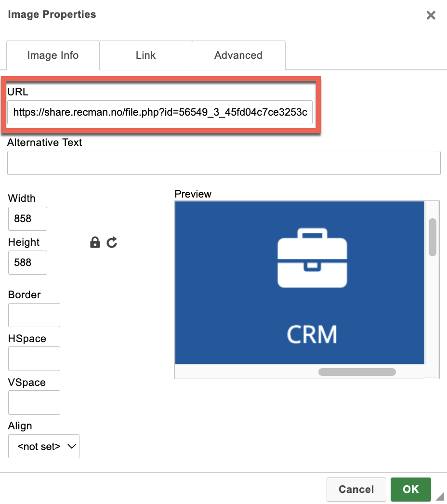Image resolution: width=447 pixels, height=504 pixels.
Task: Select the Image Info tab
Action: (x=53, y=55)
